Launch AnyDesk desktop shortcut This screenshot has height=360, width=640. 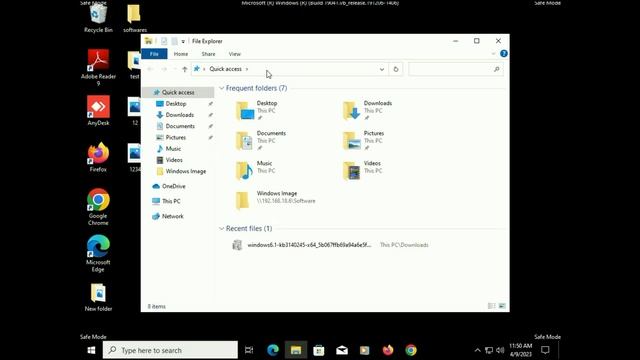pos(98,111)
